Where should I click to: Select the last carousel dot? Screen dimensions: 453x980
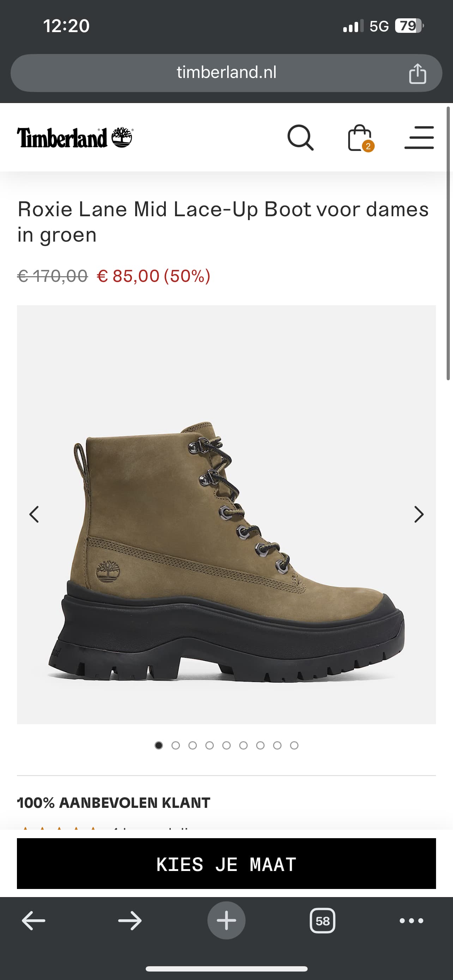[x=294, y=745]
